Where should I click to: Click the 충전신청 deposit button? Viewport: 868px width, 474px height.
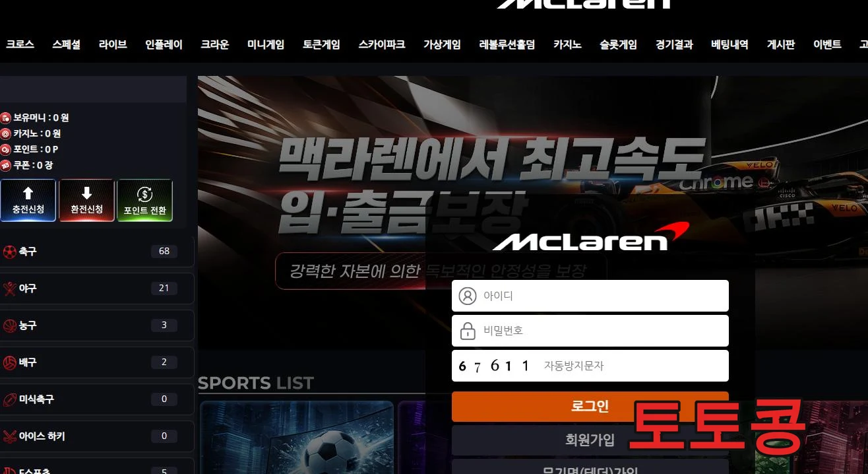pos(28,201)
